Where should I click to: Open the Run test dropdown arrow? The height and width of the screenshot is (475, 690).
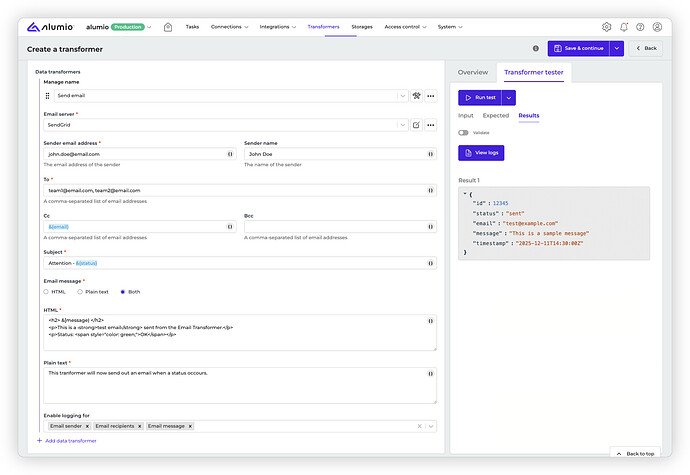click(509, 98)
